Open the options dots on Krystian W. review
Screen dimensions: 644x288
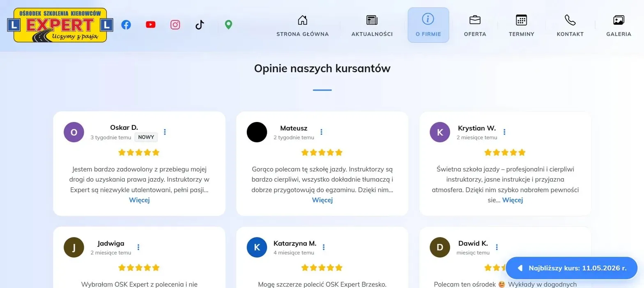pos(504,132)
